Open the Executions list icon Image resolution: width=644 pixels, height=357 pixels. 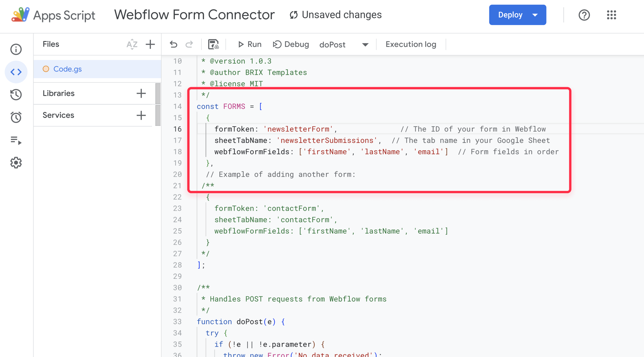(16, 140)
